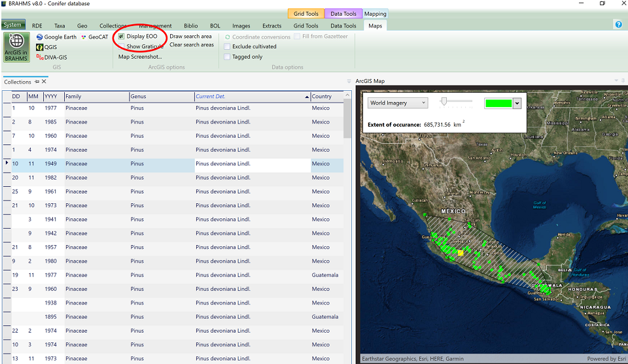Open the Extracts ribbon tab
The image size is (628, 364).
click(x=272, y=25)
